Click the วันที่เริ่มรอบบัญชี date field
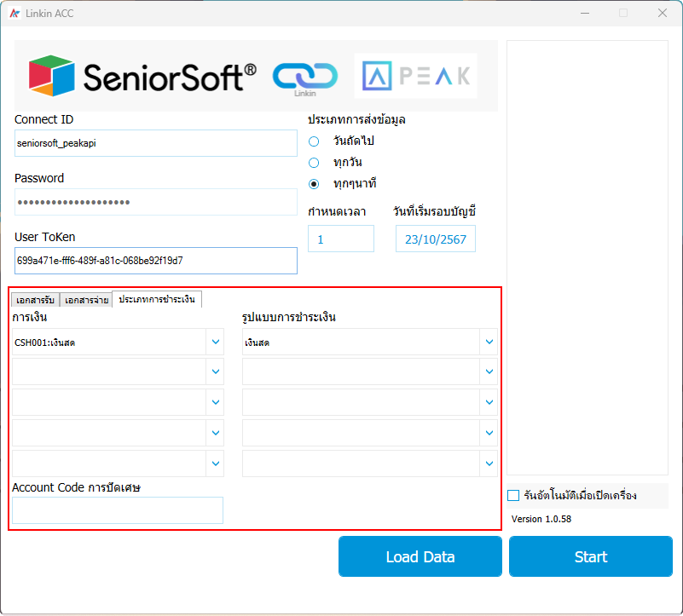 [436, 239]
